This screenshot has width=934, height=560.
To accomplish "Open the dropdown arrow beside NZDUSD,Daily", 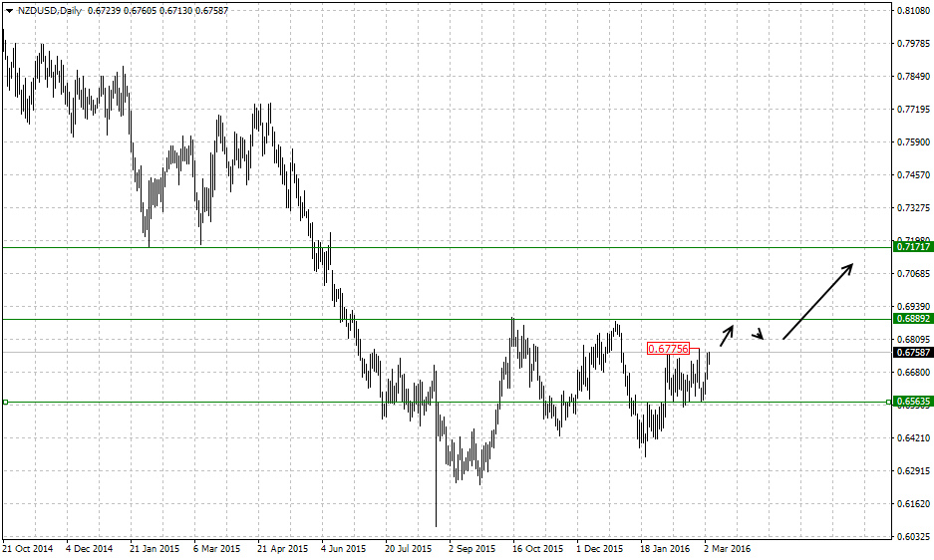I will click(x=9, y=11).
